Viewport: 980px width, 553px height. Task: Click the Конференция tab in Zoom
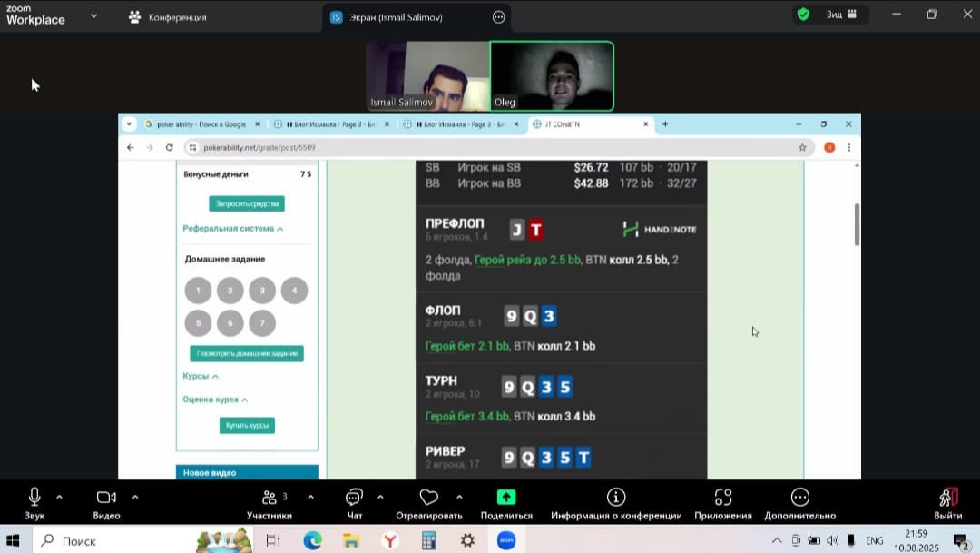(x=168, y=17)
